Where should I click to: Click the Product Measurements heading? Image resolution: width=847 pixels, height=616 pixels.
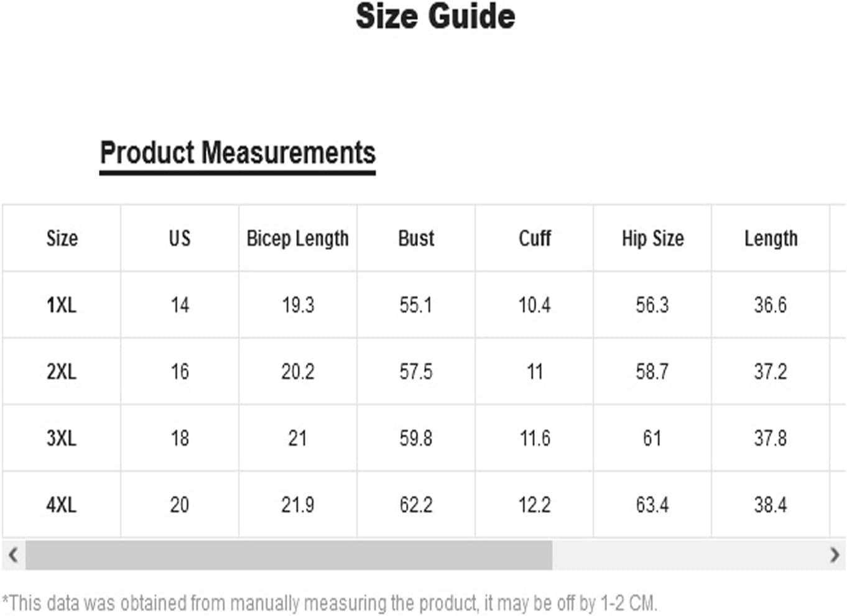(238, 153)
